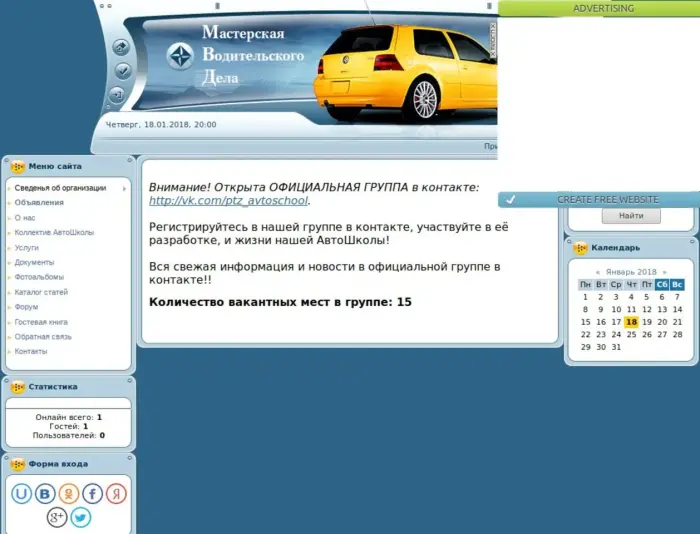
Task: Log in with Yandex icon
Action: tap(116, 493)
